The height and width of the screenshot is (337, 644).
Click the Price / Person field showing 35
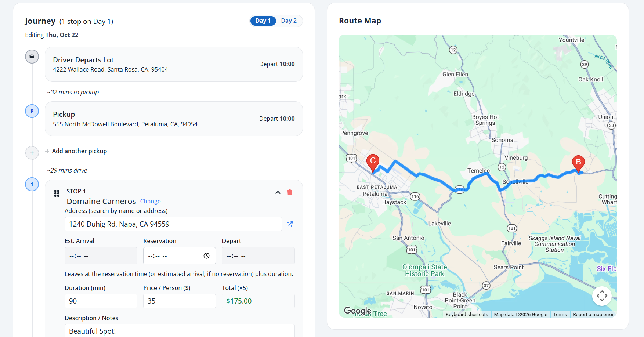tap(179, 301)
